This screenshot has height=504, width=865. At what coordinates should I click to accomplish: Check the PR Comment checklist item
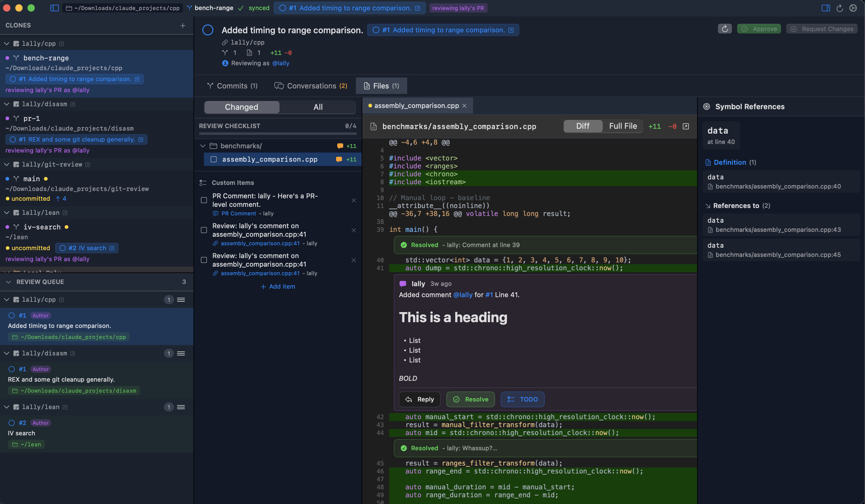click(x=204, y=200)
